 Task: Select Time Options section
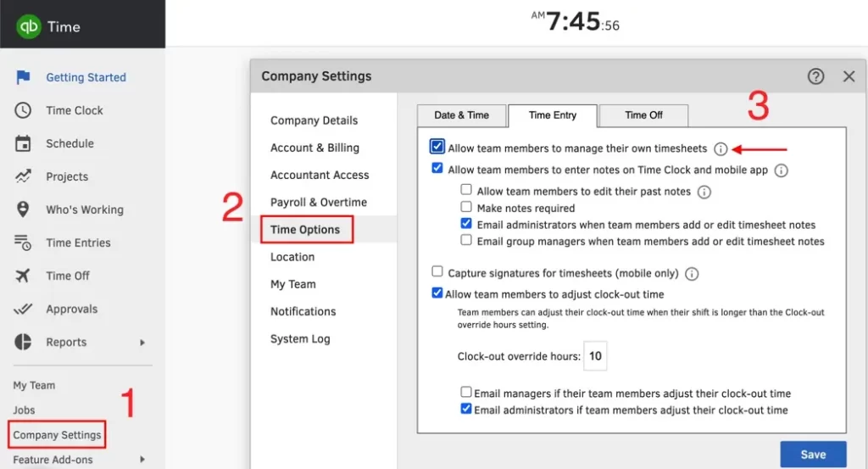pyautogui.click(x=305, y=229)
